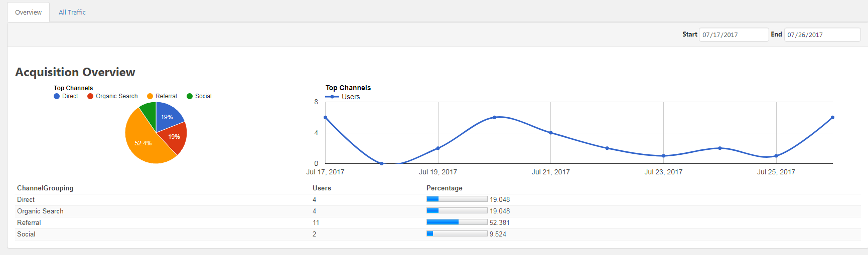Click the green Social legend dot
Viewport: 868px width, 255px height.
coord(190,96)
